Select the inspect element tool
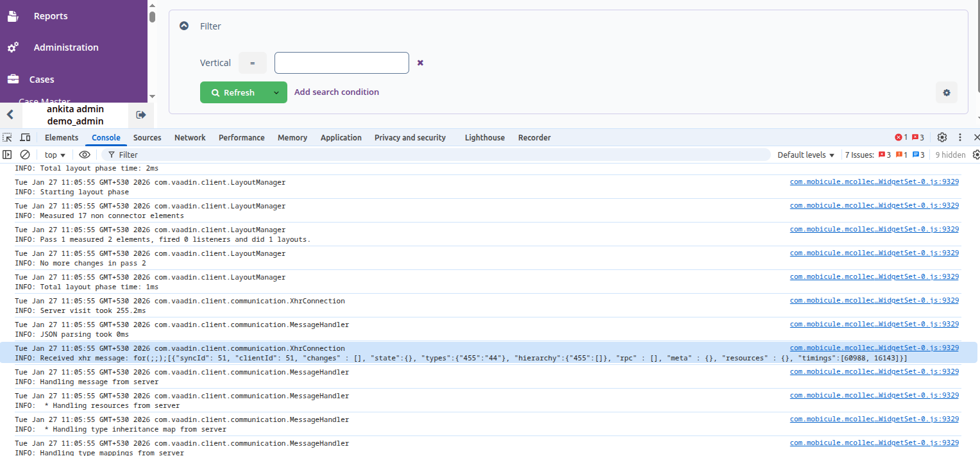Viewport: 980px width, 456px height. (x=8, y=137)
